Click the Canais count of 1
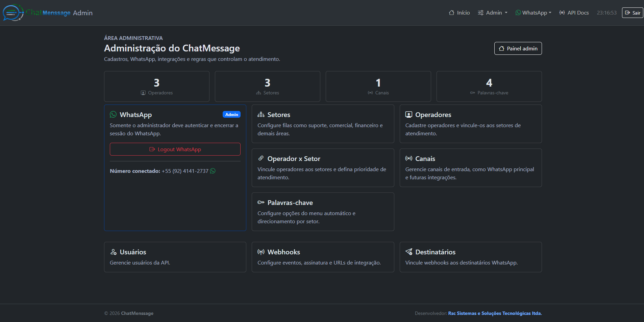The height and width of the screenshot is (322, 644). pos(378,83)
